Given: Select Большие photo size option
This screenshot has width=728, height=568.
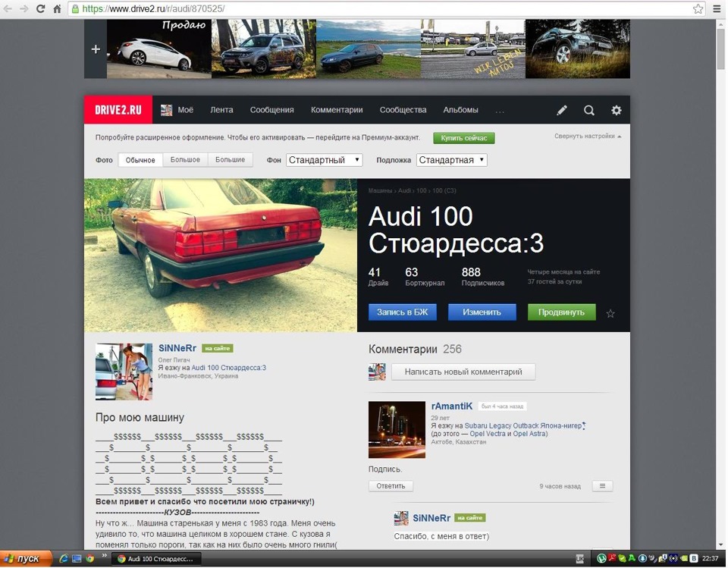Looking at the screenshot, I should pos(230,160).
